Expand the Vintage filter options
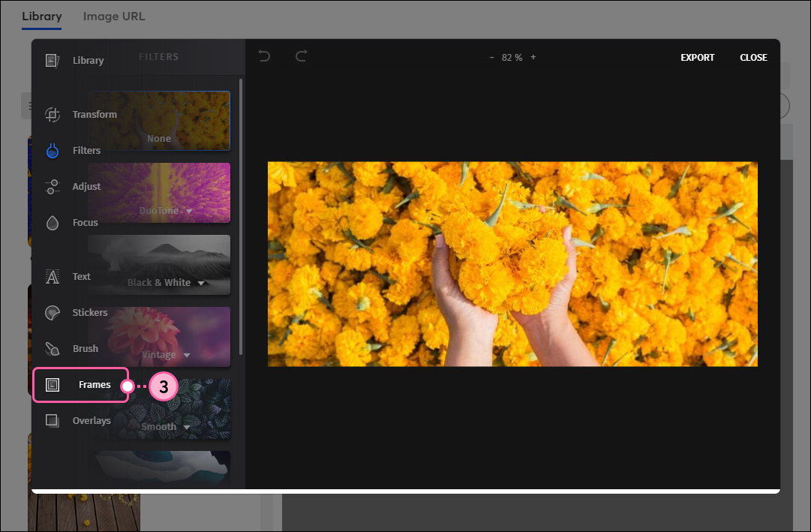This screenshot has height=532, width=811. [x=187, y=355]
